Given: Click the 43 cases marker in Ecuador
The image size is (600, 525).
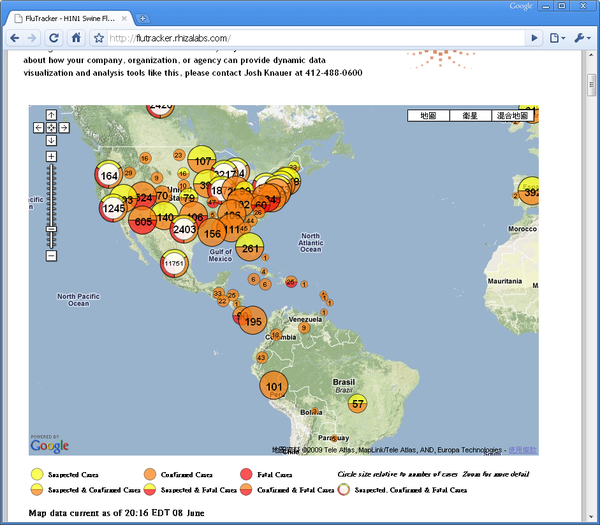Looking at the screenshot, I should pyautogui.click(x=261, y=358).
